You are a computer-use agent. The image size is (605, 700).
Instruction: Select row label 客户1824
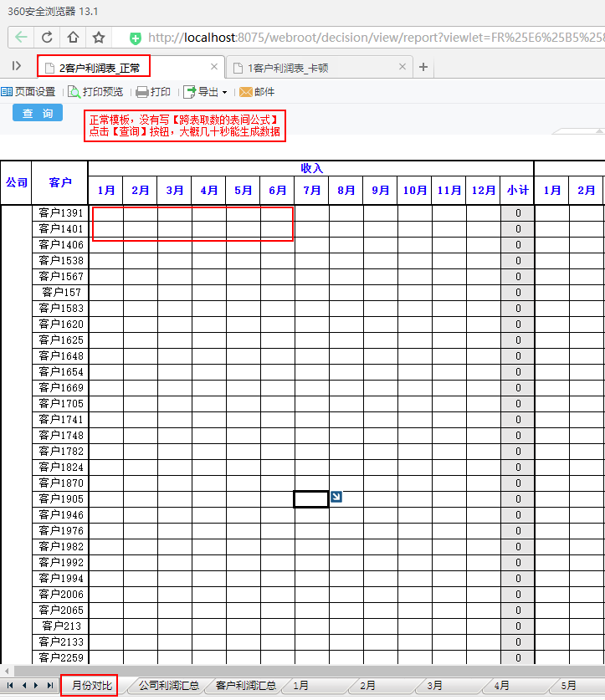tap(61, 467)
